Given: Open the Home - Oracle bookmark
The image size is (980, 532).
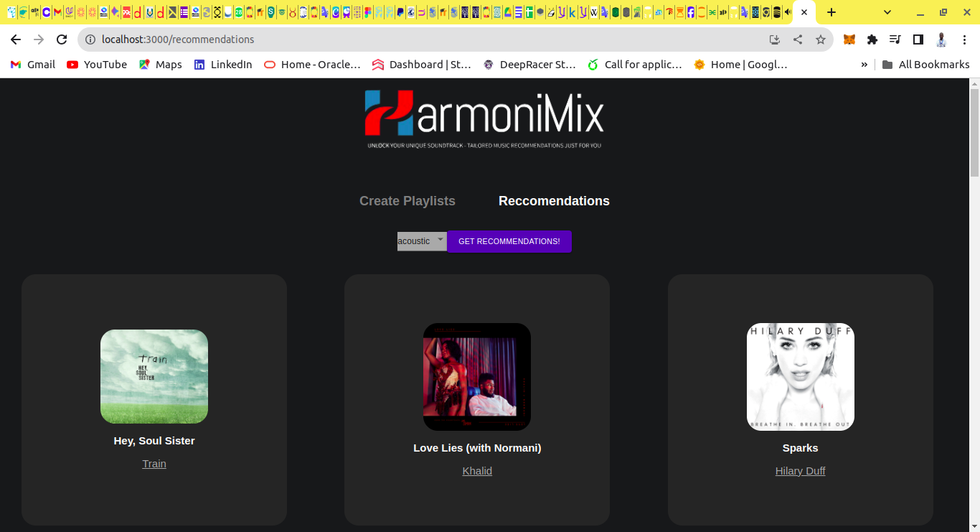Looking at the screenshot, I should [x=312, y=65].
